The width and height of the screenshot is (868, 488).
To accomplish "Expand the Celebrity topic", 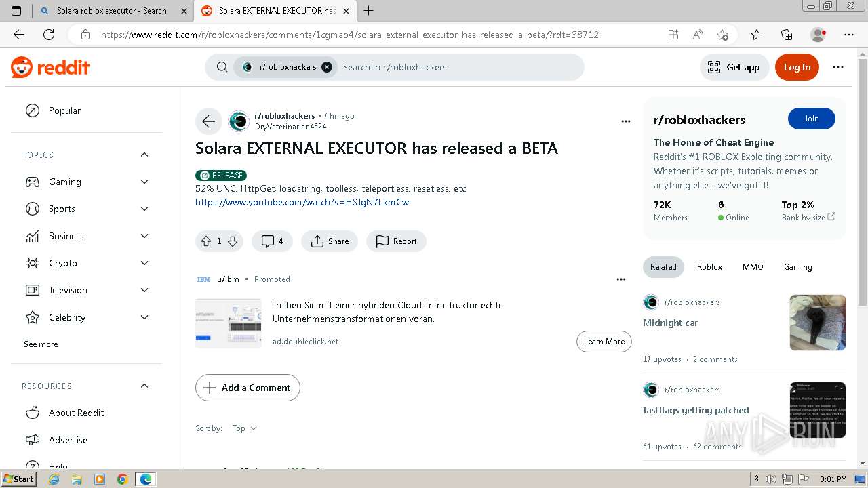I will 144,317.
